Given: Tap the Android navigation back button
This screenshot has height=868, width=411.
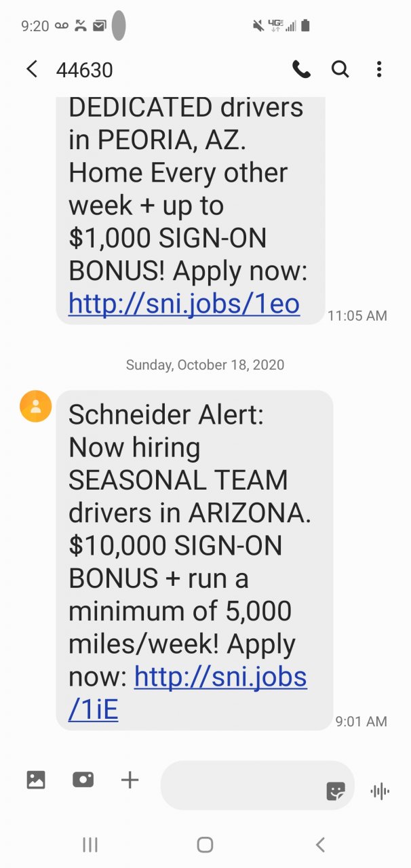Looking at the screenshot, I should (x=320, y=844).
